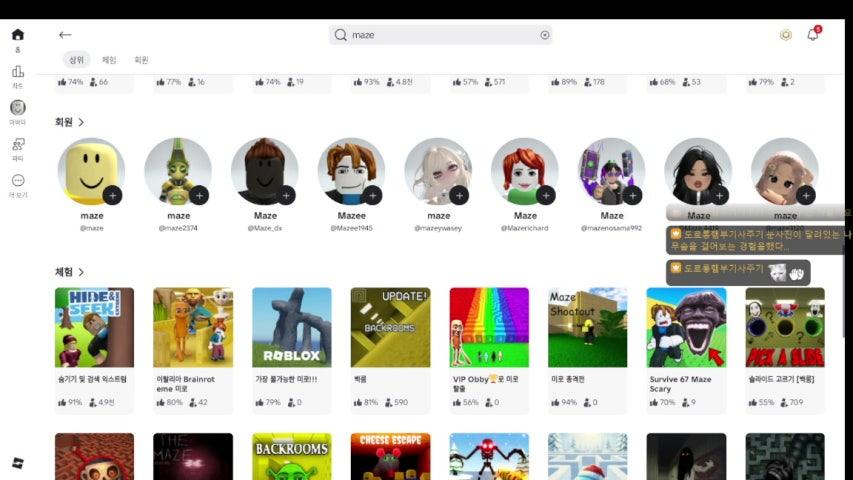Screen dimensions: 853x480
Task: Expand the 회원 section chevron
Action: (x=81, y=122)
